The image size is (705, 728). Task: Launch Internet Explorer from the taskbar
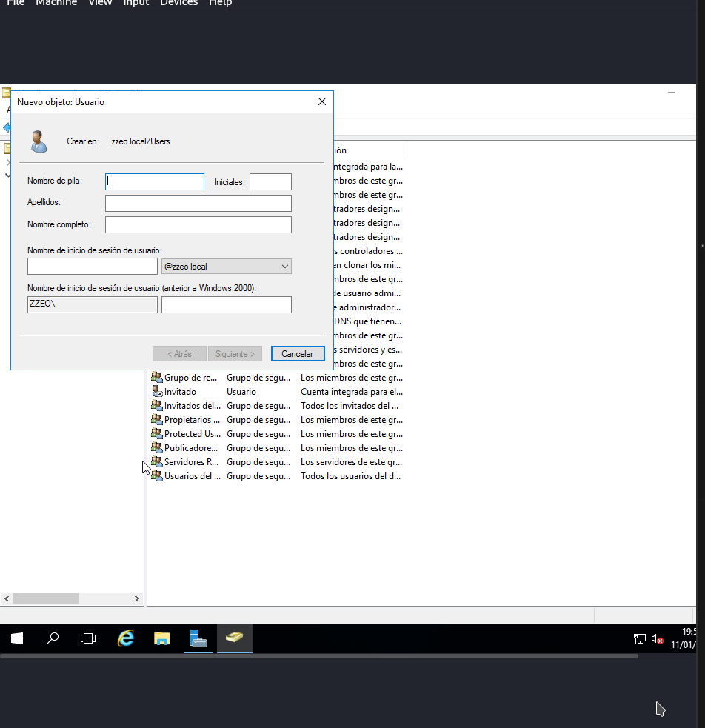pos(125,638)
